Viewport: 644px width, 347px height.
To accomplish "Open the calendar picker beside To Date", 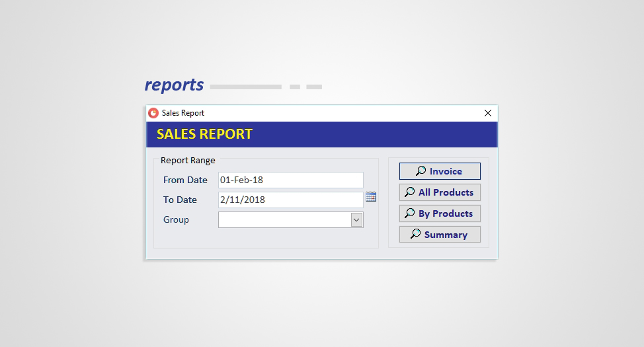I will (371, 197).
